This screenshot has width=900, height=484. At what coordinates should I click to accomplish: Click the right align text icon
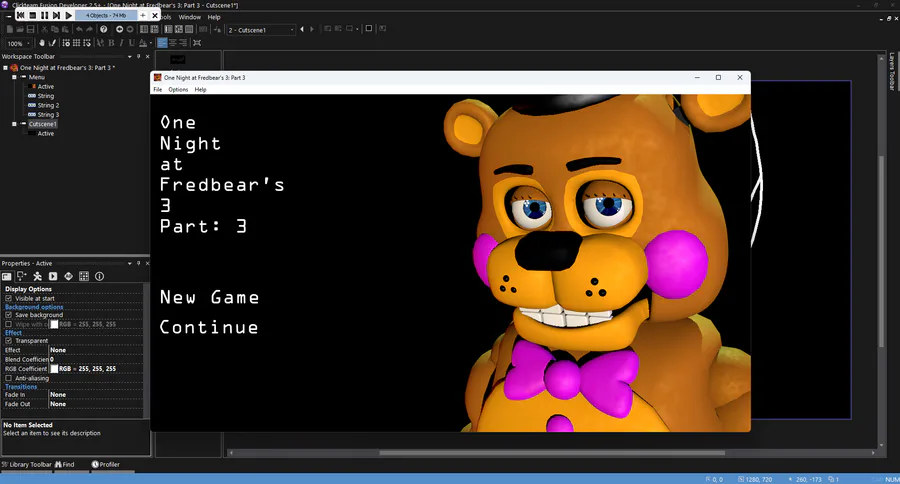coord(183,43)
